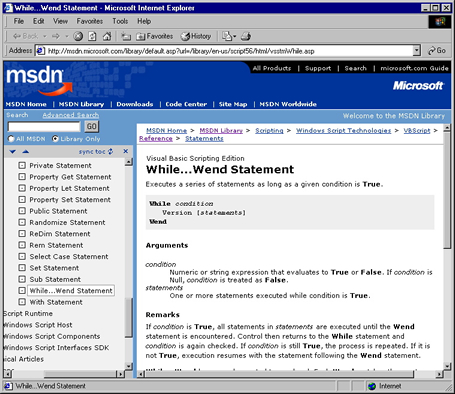This screenshot has width=455, height=394.
Task: Select Rem Statement in the tree
Action: [56, 245]
